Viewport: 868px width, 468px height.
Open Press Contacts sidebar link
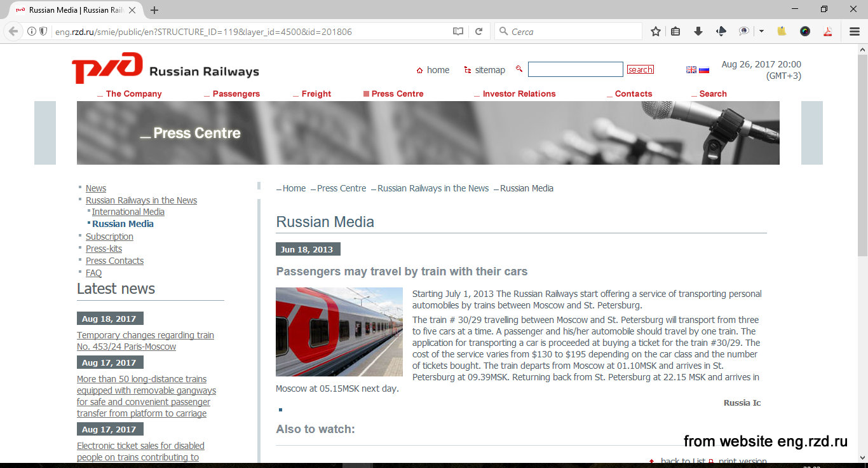pos(114,261)
